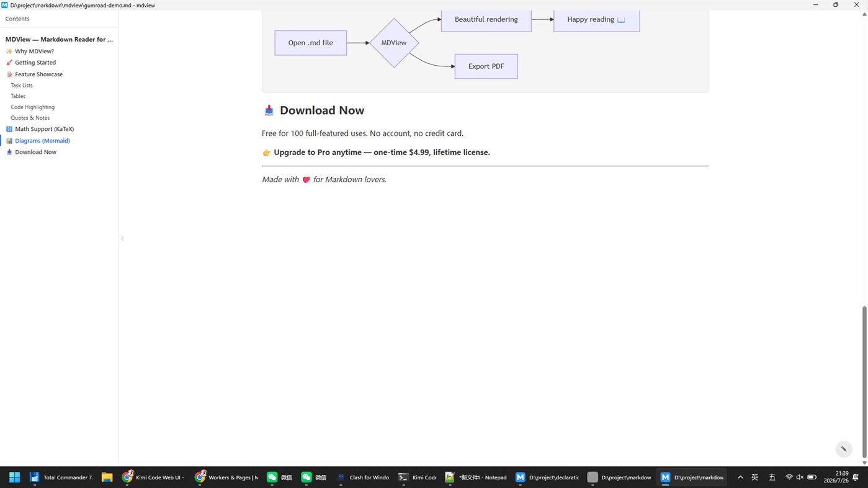Image resolution: width=868 pixels, height=488 pixels.
Task: Navigate to Tables subsection
Action: 18,96
